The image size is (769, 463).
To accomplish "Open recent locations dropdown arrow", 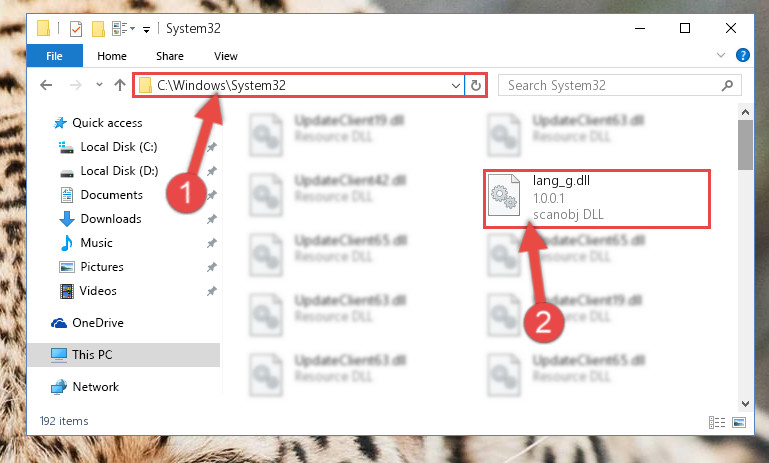I will 99,84.
